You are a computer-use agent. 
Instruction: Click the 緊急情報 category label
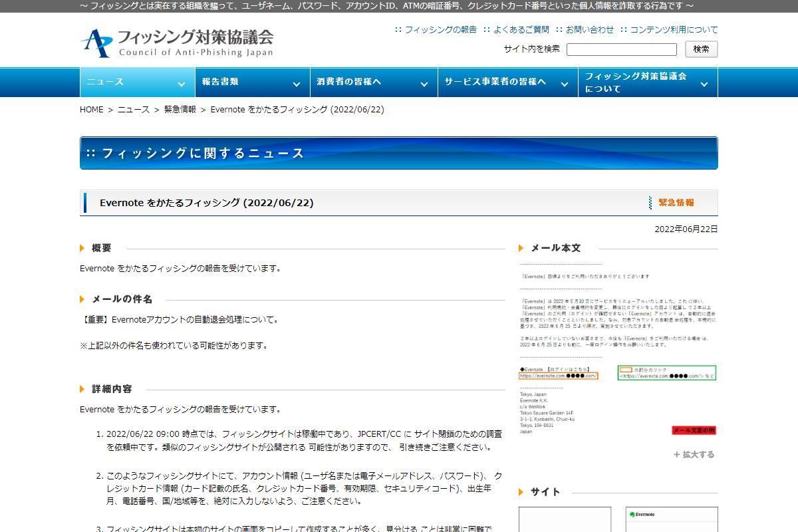[676, 203]
